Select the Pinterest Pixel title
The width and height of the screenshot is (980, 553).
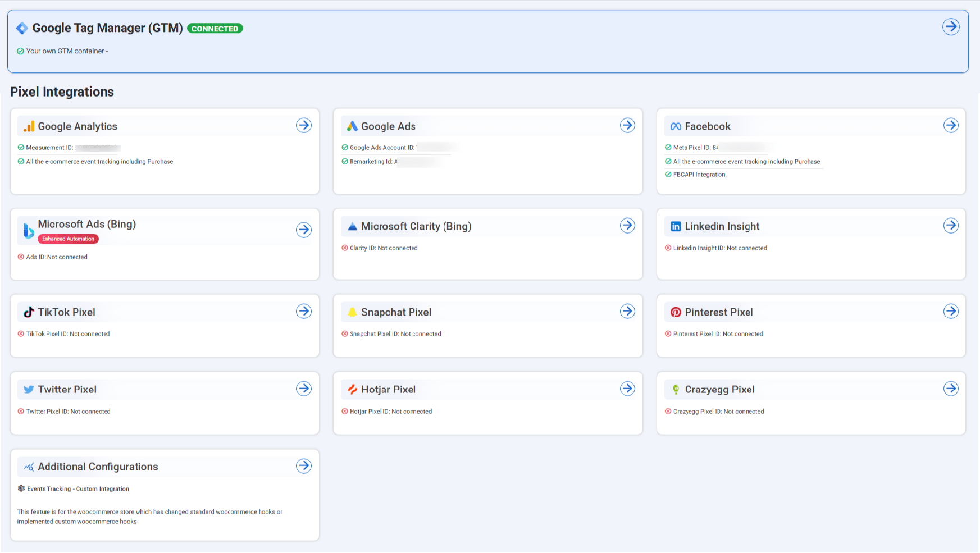point(719,312)
